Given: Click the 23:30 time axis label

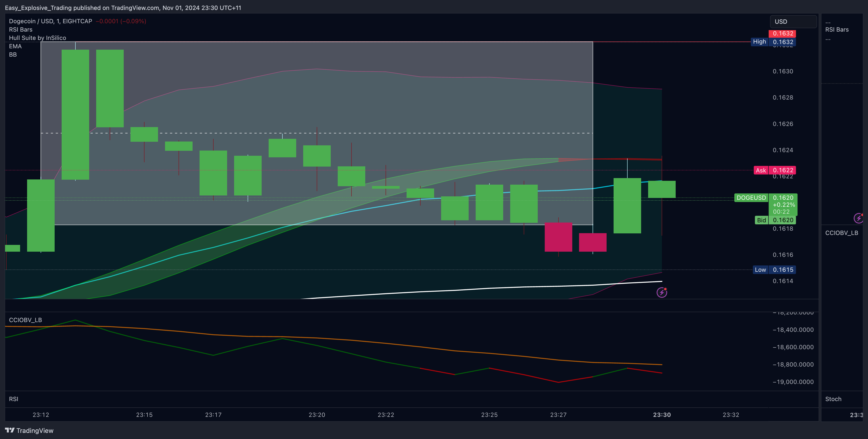Looking at the screenshot, I should click(x=662, y=415).
